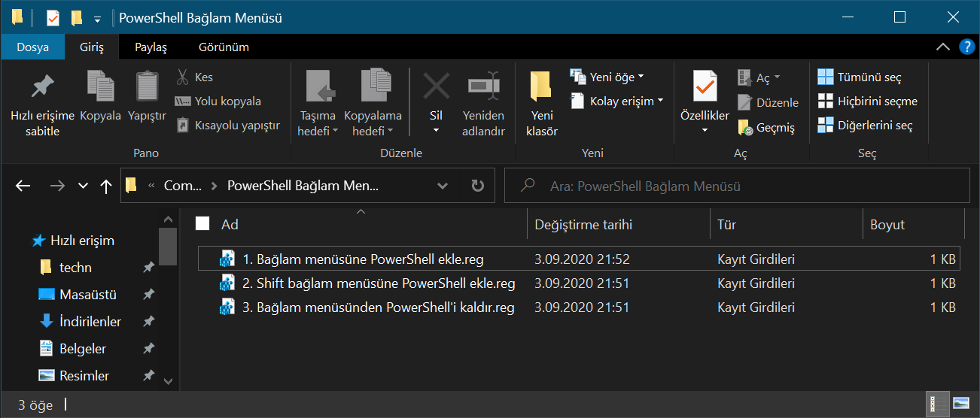
Task: Tick the select-all checkbox in header
Action: click(x=202, y=223)
